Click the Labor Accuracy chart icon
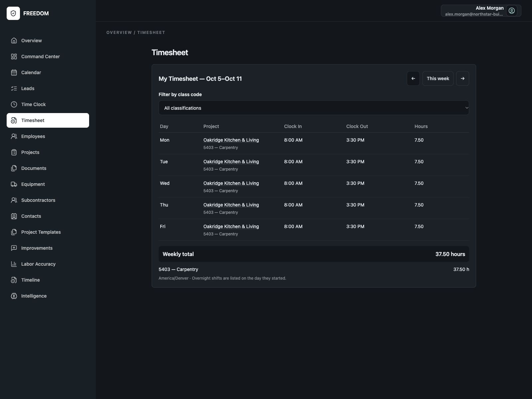 click(x=14, y=264)
